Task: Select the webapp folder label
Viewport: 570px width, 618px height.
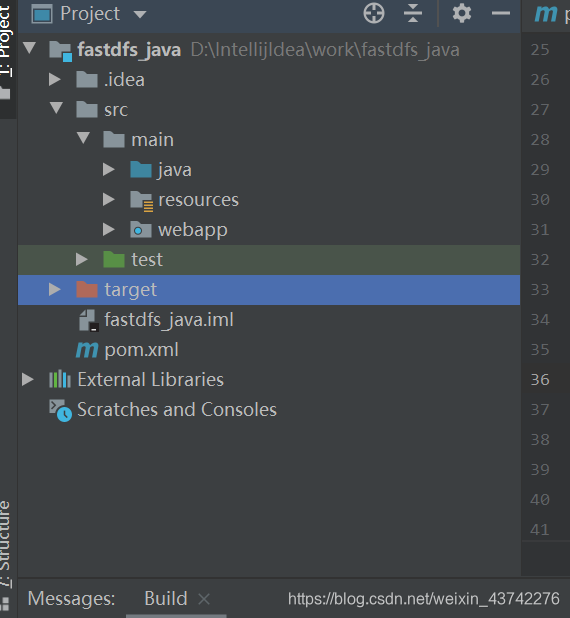Action: [x=193, y=231]
